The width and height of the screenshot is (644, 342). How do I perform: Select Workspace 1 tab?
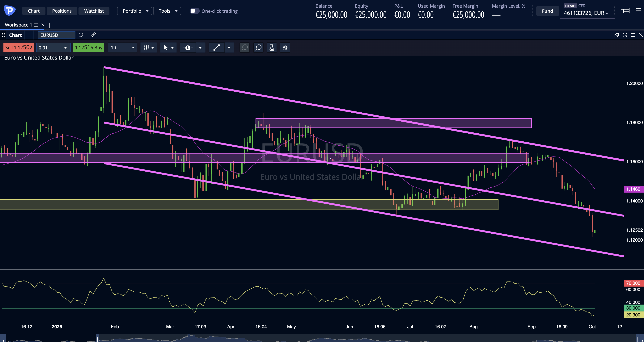pos(18,25)
